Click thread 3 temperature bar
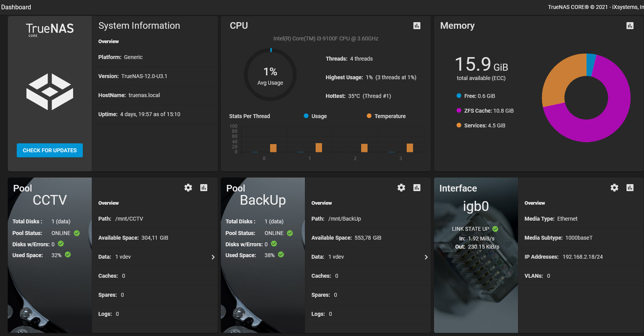This screenshot has height=336, width=644. point(410,148)
